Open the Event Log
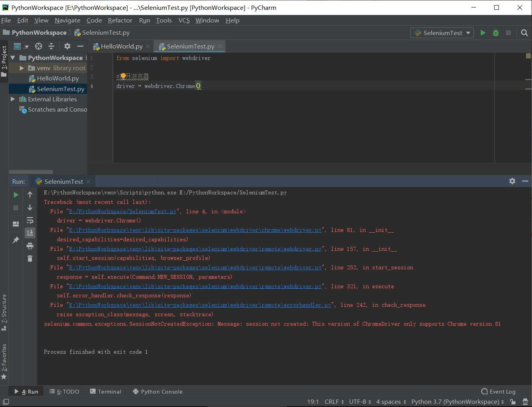Viewport: 532px width, 407px height. pyautogui.click(x=499, y=392)
